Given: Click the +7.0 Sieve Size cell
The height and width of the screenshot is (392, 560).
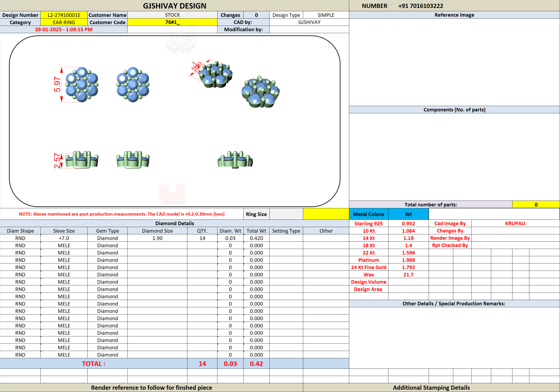Looking at the screenshot, I should click(64, 238).
